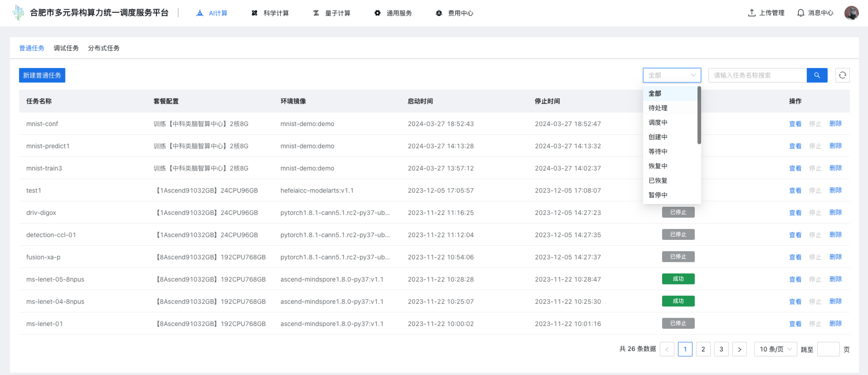Click the upload management icon
This screenshot has height=375, width=868.
pyautogui.click(x=752, y=13)
